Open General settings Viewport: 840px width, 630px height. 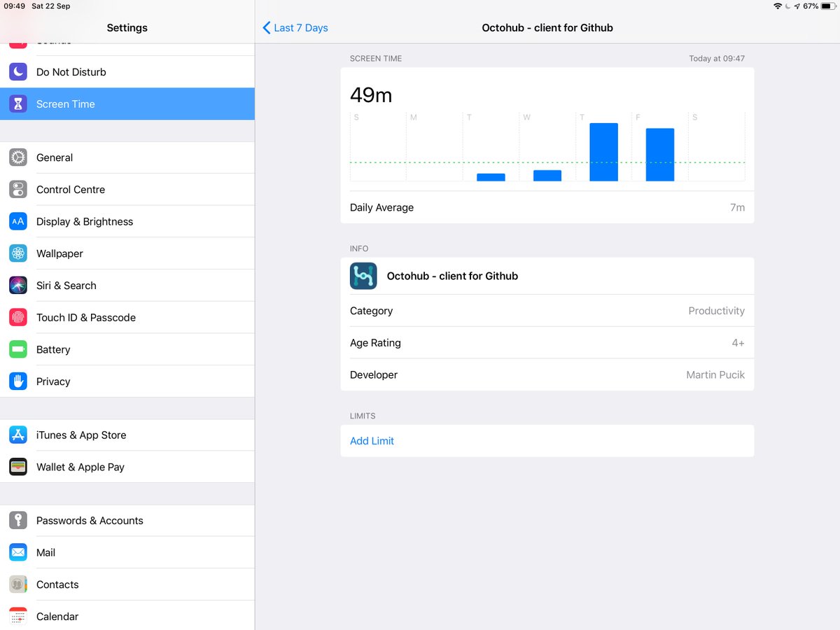(x=127, y=157)
